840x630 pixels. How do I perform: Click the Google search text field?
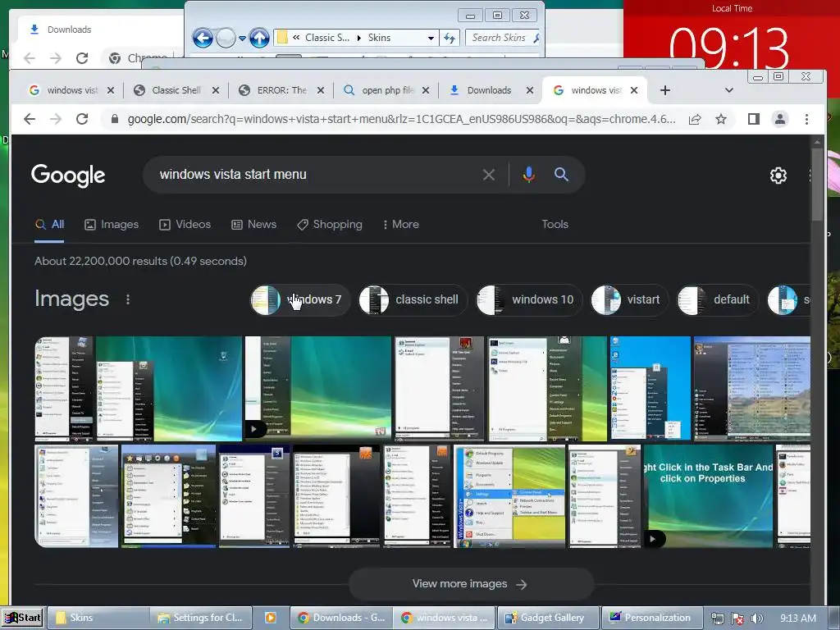point(316,175)
